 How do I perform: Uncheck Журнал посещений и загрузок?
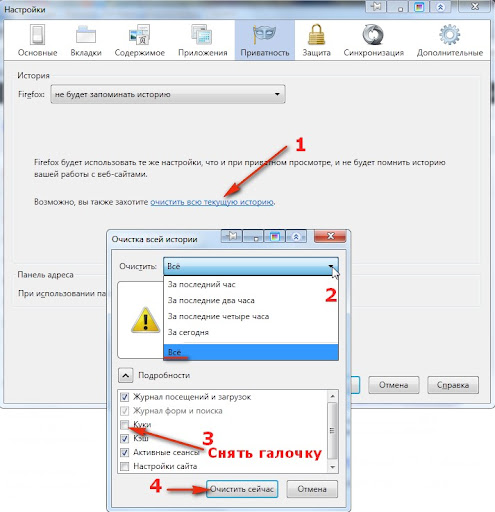click(x=124, y=397)
